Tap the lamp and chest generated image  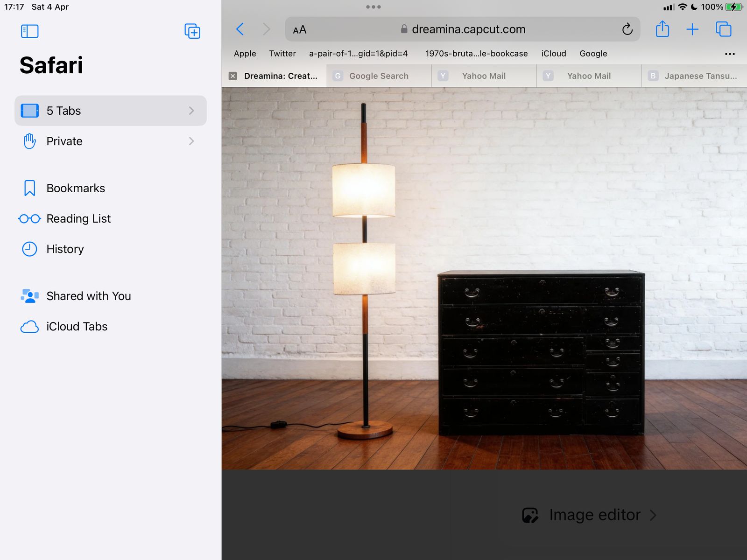pos(484,279)
